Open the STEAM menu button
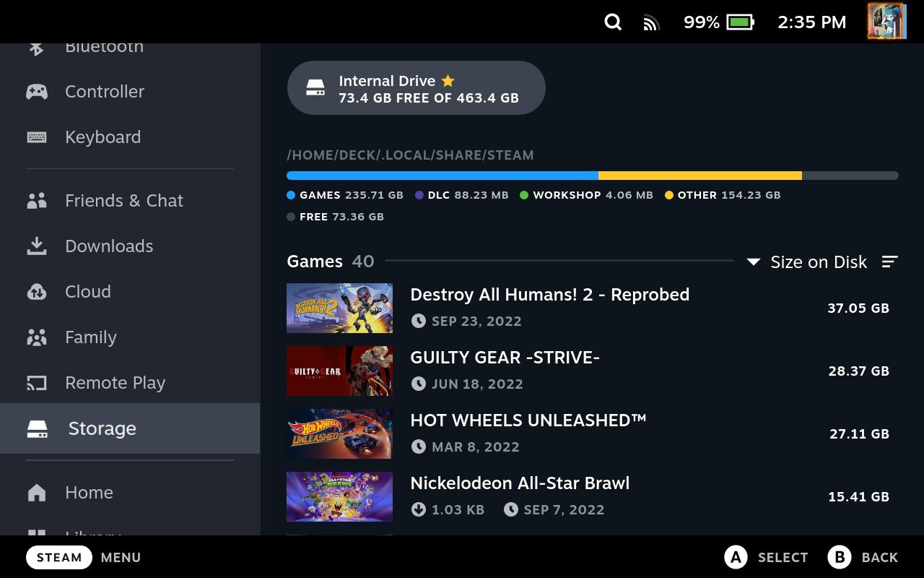This screenshot has width=924, height=578. (59, 557)
